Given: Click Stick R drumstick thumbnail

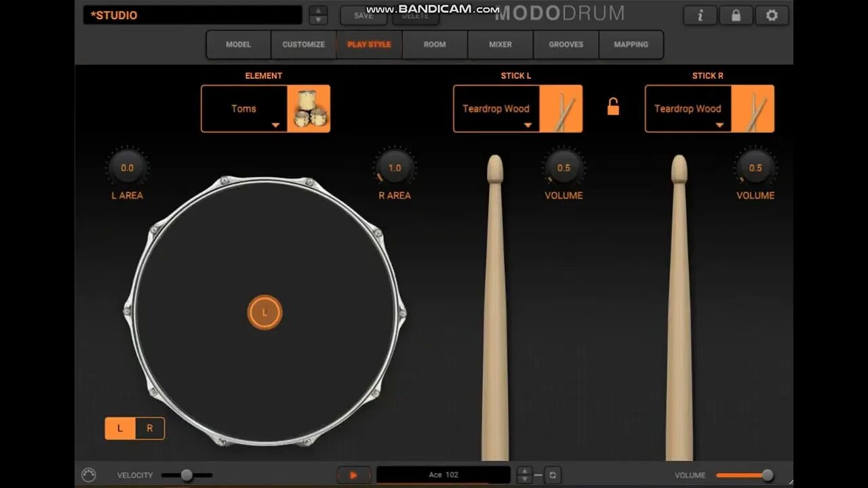Looking at the screenshot, I should 753,108.
